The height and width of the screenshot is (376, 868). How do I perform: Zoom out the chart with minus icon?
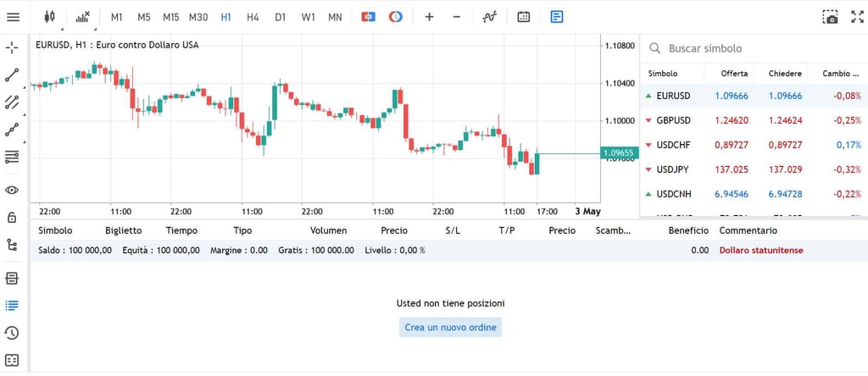coord(457,17)
